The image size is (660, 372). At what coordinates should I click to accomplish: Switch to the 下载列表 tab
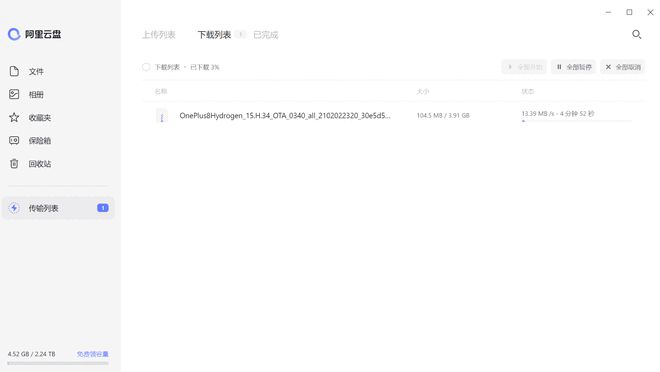point(214,35)
